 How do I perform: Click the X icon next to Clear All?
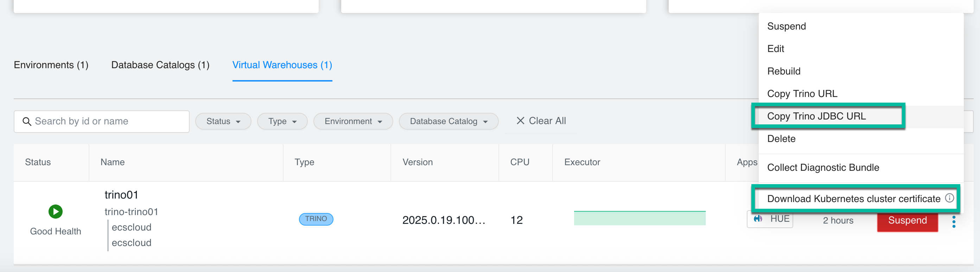[x=520, y=121]
